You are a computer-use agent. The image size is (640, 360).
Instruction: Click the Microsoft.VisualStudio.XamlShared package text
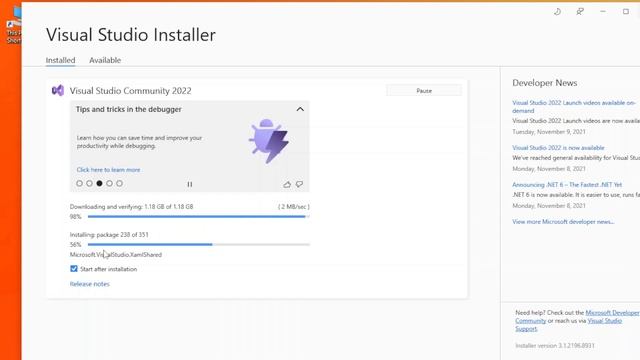tap(116, 255)
